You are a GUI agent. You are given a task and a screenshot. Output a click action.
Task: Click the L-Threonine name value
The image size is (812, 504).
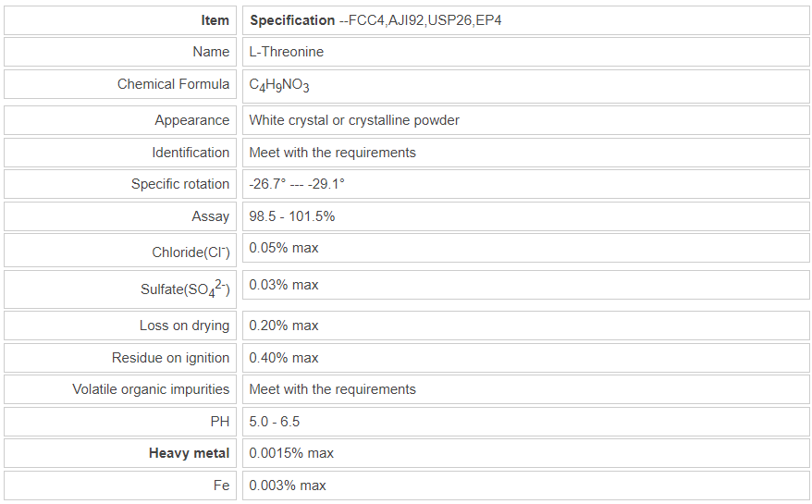pyautogui.click(x=287, y=52)
